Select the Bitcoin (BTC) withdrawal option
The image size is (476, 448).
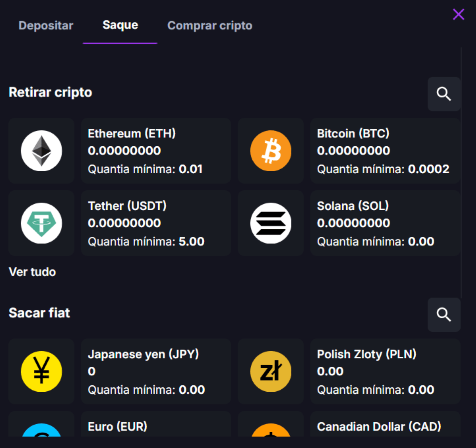(385, 151)
